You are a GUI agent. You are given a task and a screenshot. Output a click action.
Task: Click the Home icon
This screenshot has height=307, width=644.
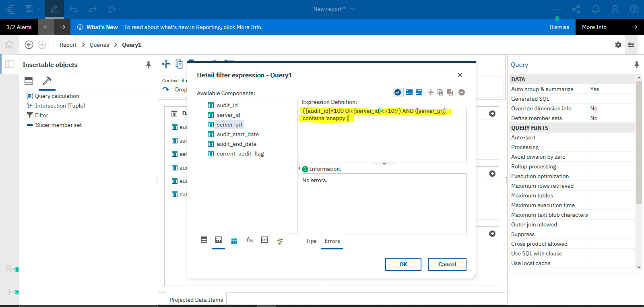10,45
